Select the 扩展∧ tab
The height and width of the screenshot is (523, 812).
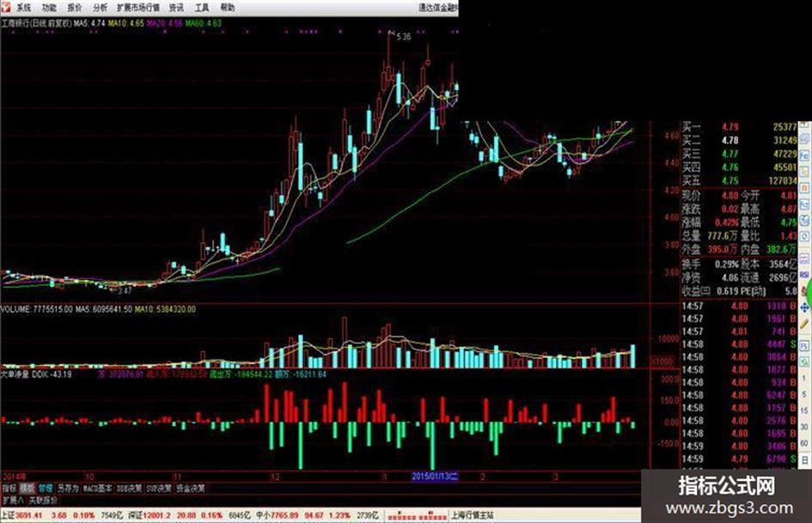click(13, 500)
